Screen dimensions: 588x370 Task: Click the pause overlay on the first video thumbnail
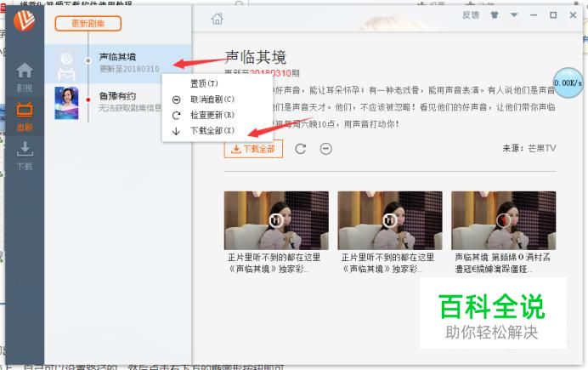[276, 220]
